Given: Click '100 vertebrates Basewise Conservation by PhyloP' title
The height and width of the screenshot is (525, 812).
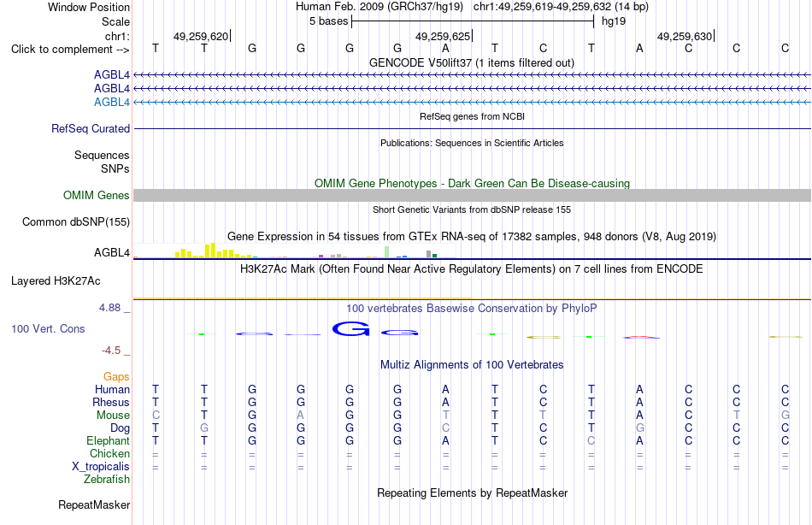Looking at the screenshot, I should coord(472,309).
